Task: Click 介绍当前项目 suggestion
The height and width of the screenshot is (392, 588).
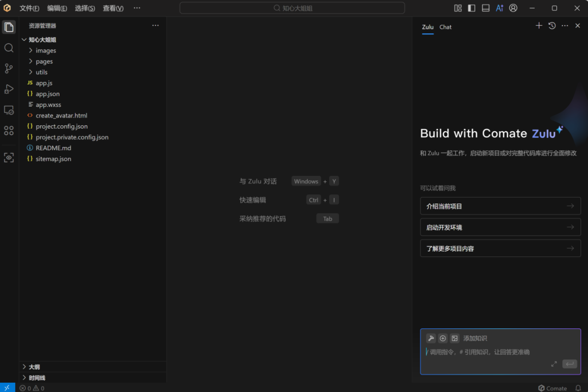Action: point(500,206)
